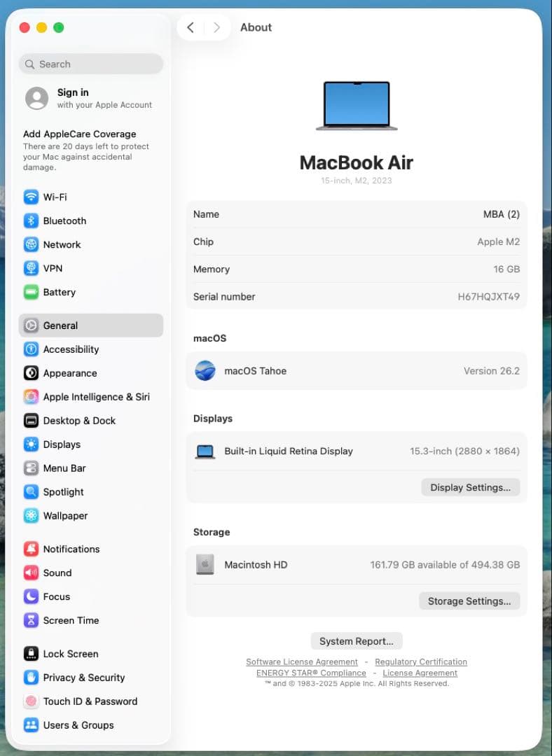Open the Regulatory Certification link
Viewport: 552px width, 756px height.
coord(421,662)
